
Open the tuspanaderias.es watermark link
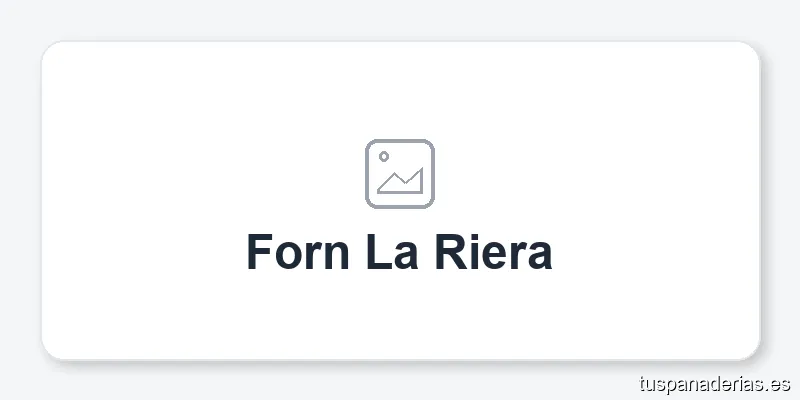pos(714,383)
